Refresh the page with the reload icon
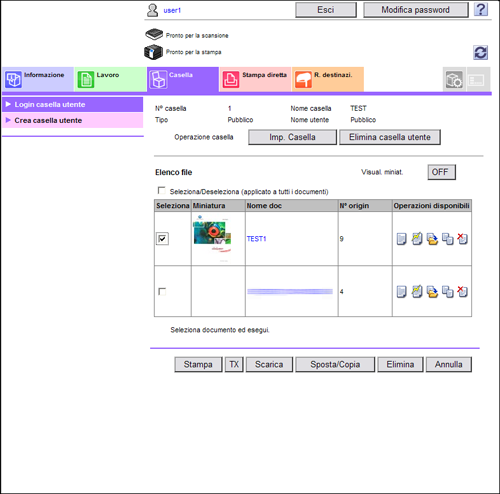 tap(481, 53)
